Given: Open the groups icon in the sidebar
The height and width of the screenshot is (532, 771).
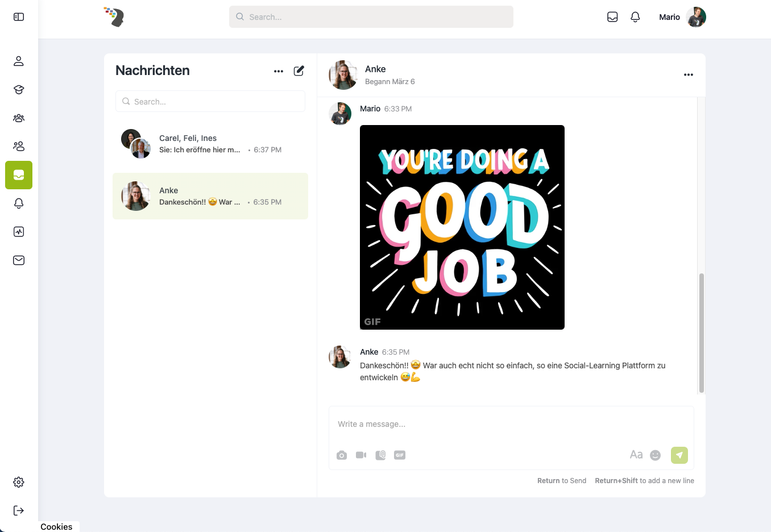Looking at the screenshot, I should pyautogui.click(x=19, y=118).
